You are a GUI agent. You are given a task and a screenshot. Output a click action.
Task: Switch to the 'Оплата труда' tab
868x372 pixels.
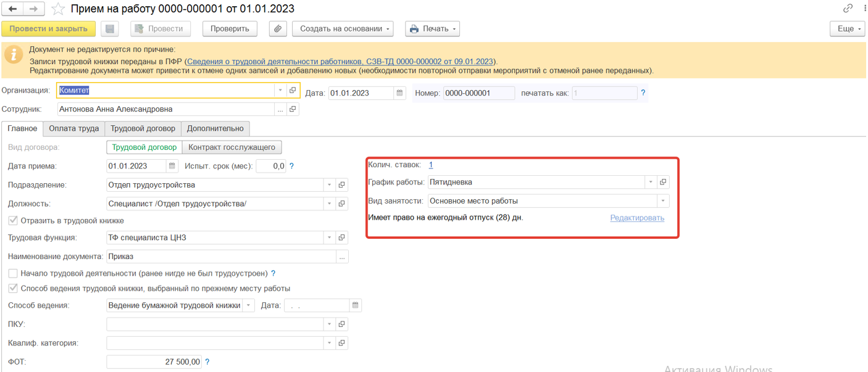click(x=74, y=128)
